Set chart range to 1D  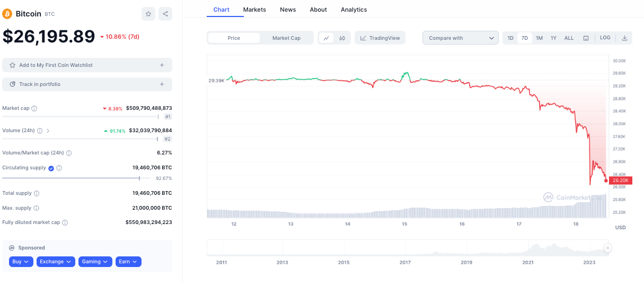510,38
